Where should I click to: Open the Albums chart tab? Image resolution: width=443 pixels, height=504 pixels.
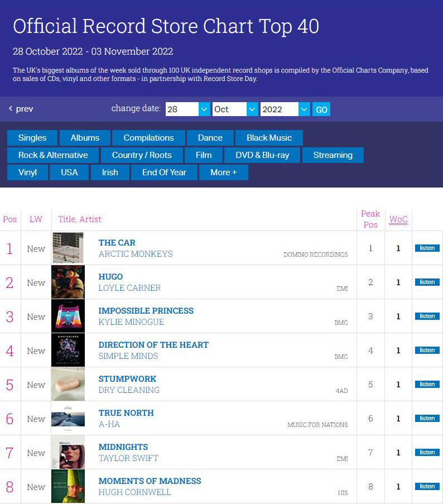(x=85, y=138)
